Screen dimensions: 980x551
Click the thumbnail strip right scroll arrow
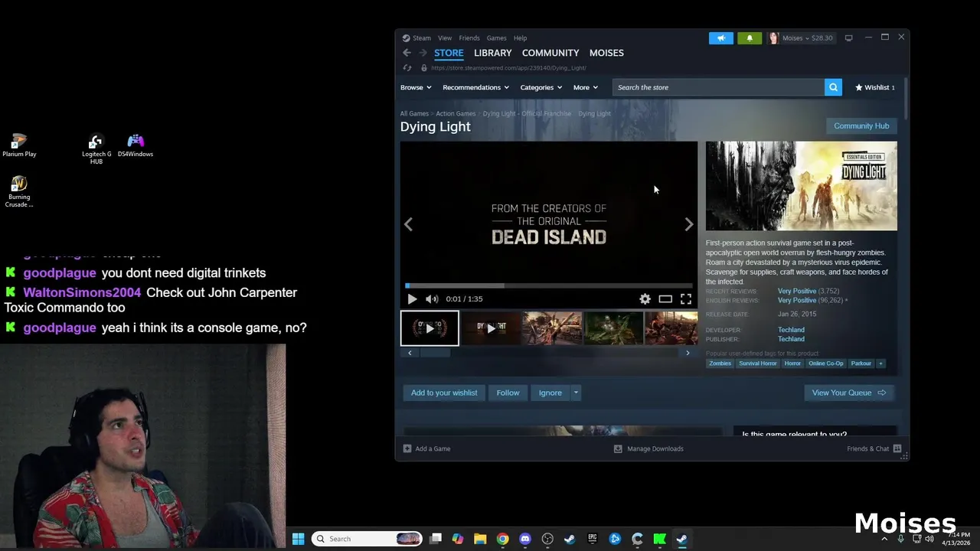[x=688, y=353]
